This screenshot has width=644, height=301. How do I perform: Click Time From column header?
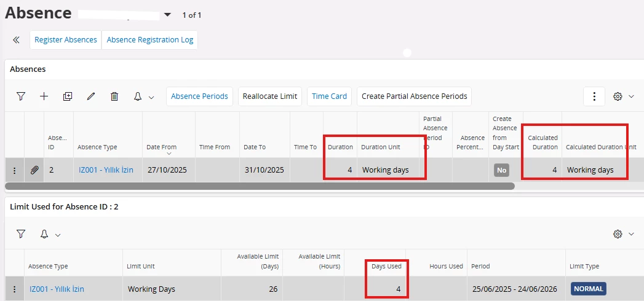215,147
